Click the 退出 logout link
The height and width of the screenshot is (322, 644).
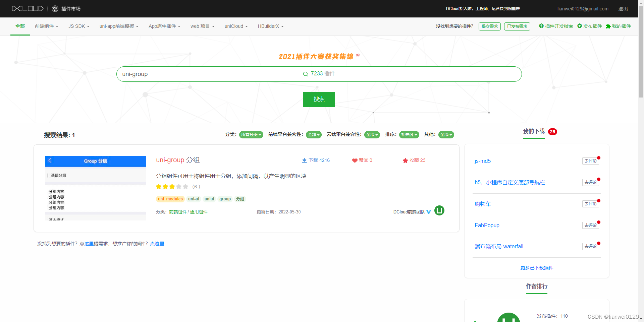click(x=623, y=9)
